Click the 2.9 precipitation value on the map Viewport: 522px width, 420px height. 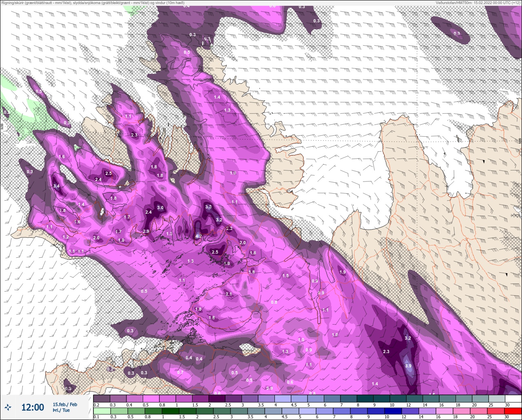point(146,231)
